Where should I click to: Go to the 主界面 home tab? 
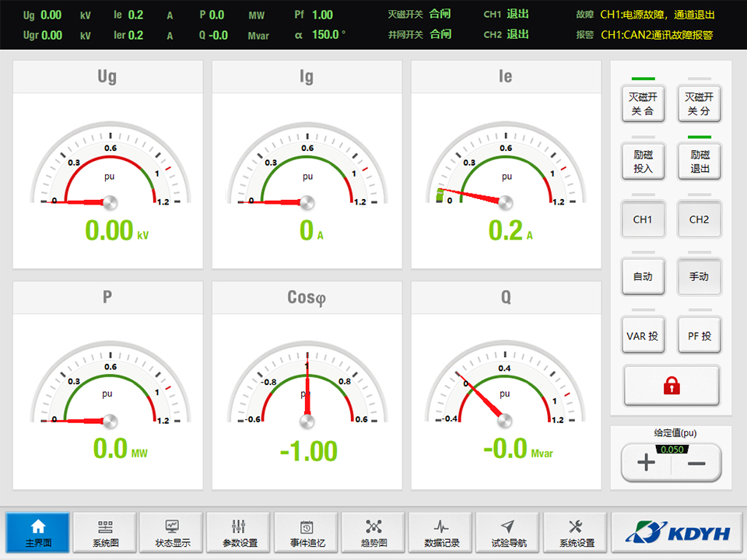click(x=37, y=533)
